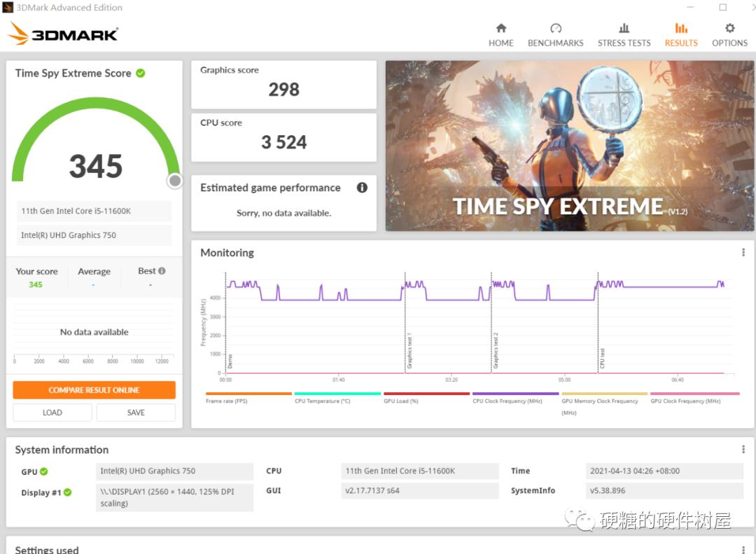This screenshot has height=554, width=756.
Task: Switch to the RESULTS tab
Action: [680, 34]
